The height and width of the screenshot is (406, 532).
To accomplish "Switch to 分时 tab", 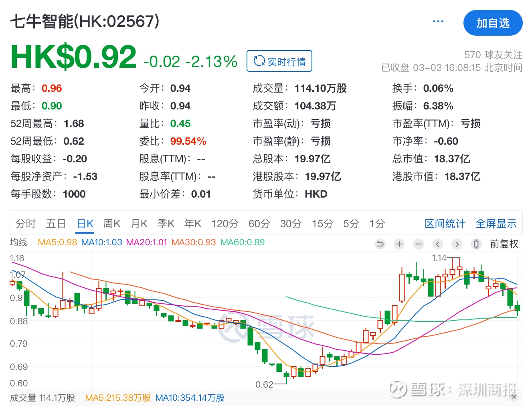I will pyautogui.click(x=26, y=224).
